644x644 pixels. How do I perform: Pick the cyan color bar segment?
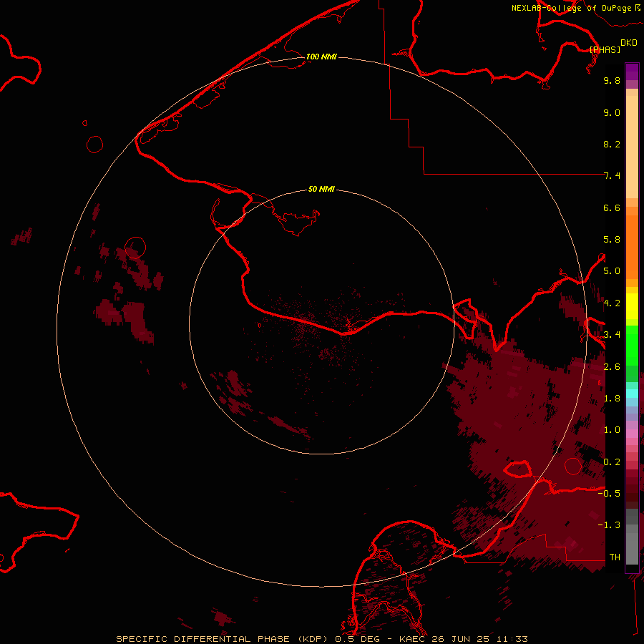point(632,394)
